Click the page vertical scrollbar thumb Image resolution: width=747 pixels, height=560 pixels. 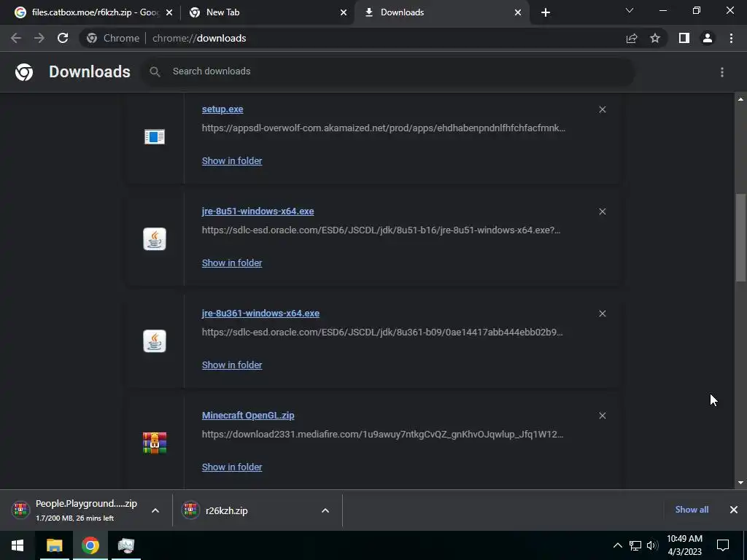point(740,237)
